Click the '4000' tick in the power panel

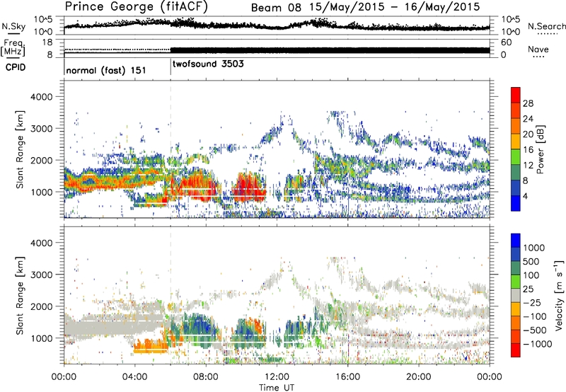[x=41, y=97]
